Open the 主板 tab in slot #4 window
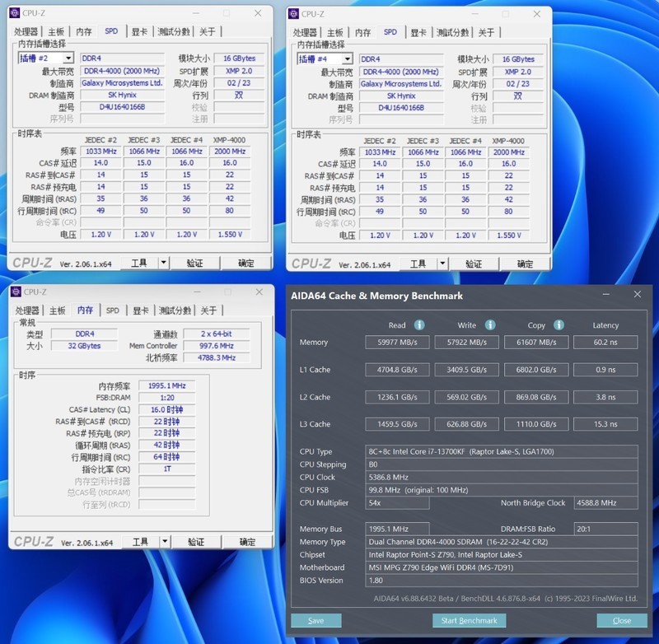Viewport: 659px width, 644px height. pyautogui.click(x=335, y=32)
